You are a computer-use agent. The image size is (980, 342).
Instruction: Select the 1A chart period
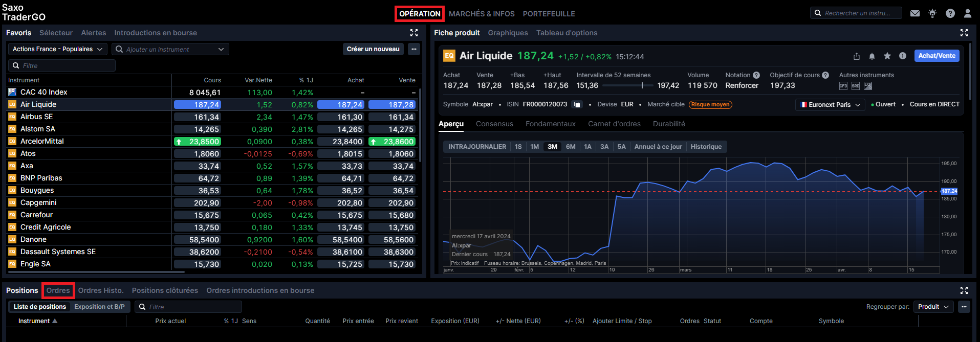coord(588,147)
